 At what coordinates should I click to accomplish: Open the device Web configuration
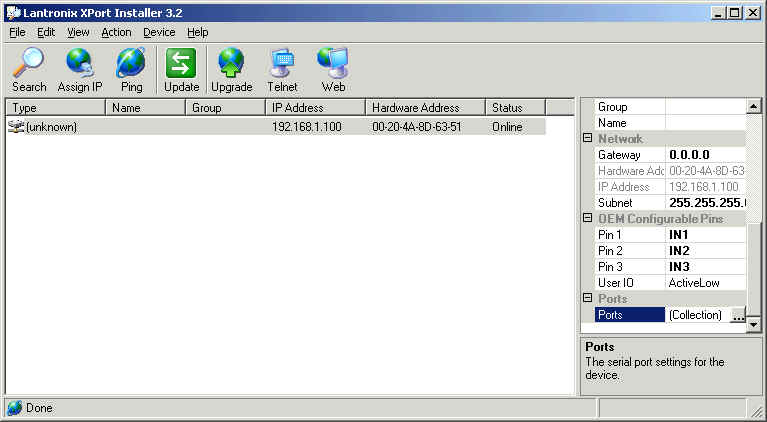pyautogui.click(x=333, y=70)
